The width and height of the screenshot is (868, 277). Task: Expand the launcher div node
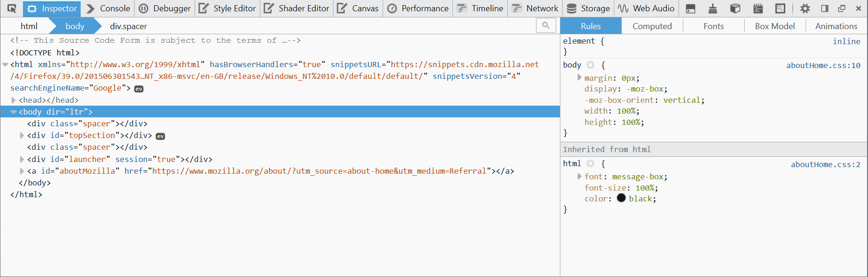point(22,159)
